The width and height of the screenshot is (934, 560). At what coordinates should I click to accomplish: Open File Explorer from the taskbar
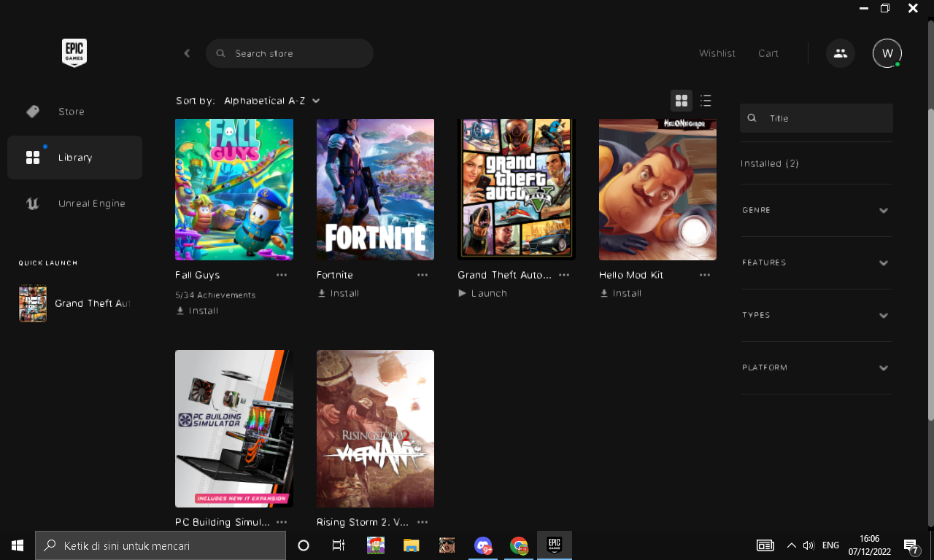[412, 545]
